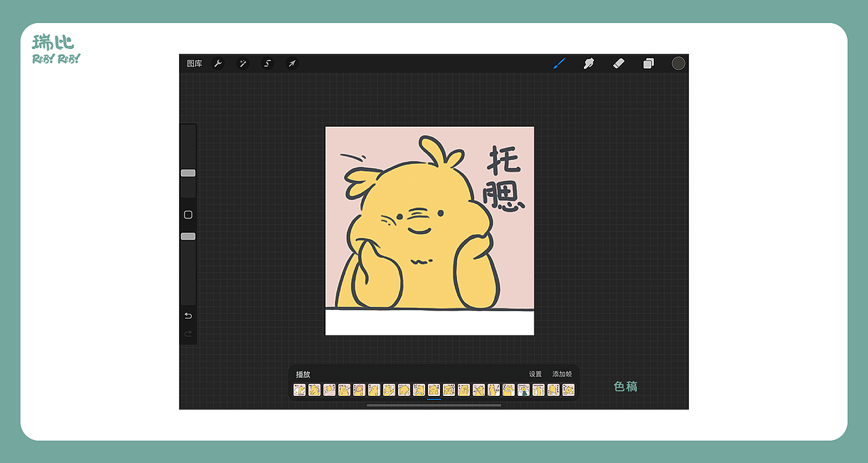
Task: Tap the square modify button in sidebar
Action: point(188,215)
